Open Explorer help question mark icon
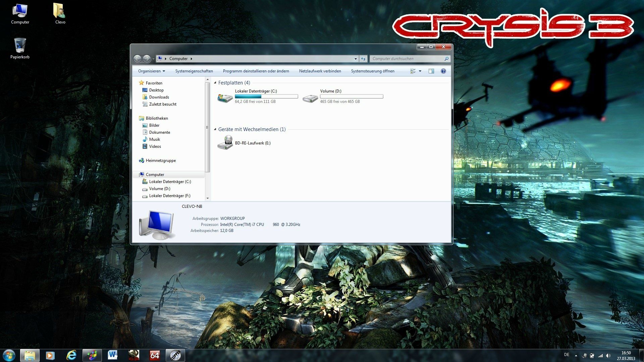Screen dimensions: 644x362 point(443,71)
